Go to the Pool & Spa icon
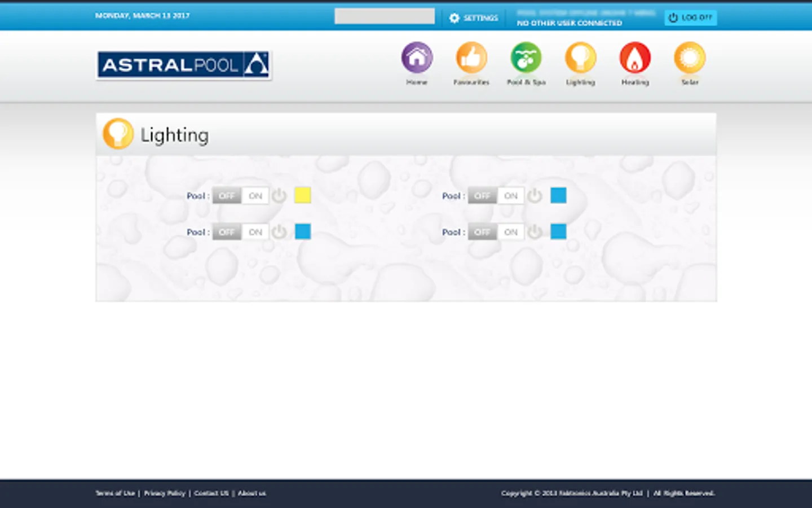This screenshot has width=812, height=508. pyautogui.click(x=526, y=58)
